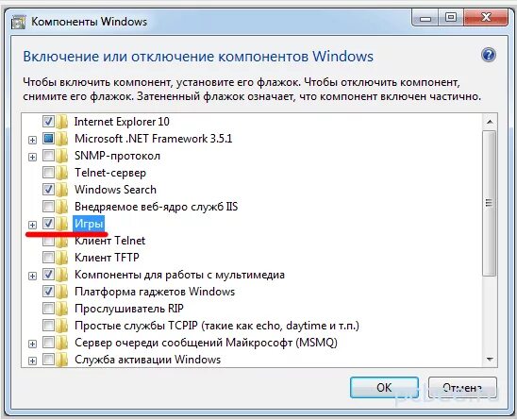
Task: Enable the Telnet-сервер checkbox
Action: coord(48,172)
